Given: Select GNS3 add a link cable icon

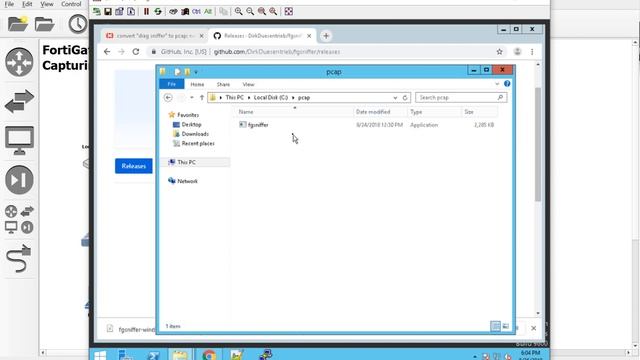Looking at the screenshot, I should click(x=18, y=258).
